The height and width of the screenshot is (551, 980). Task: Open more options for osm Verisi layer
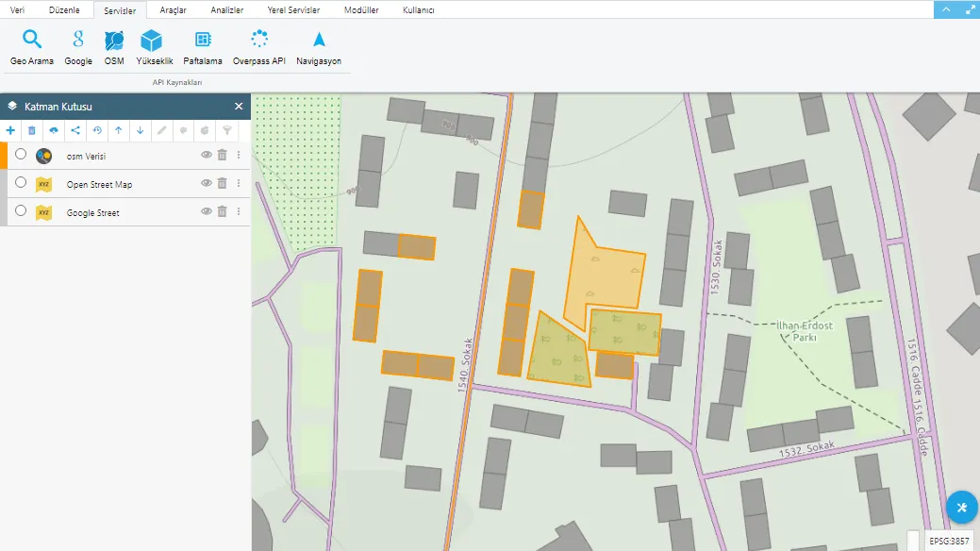pyautogui.click(x=239, y=155)
